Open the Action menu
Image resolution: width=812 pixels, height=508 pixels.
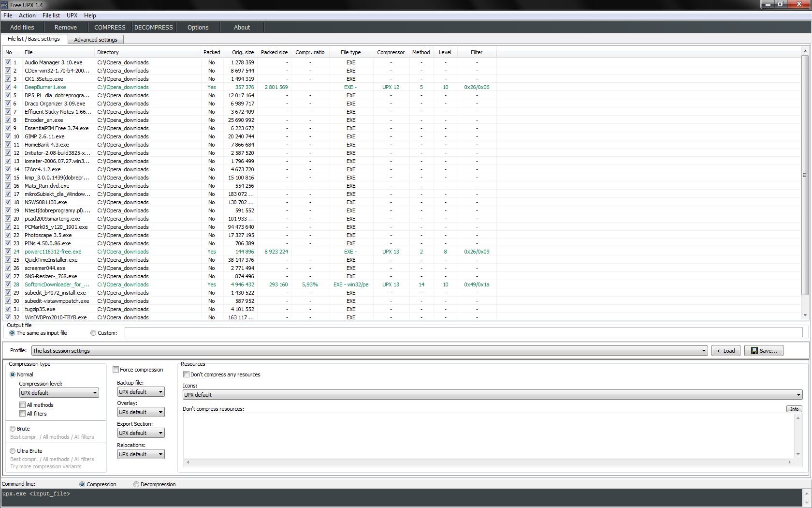(27, 15)
